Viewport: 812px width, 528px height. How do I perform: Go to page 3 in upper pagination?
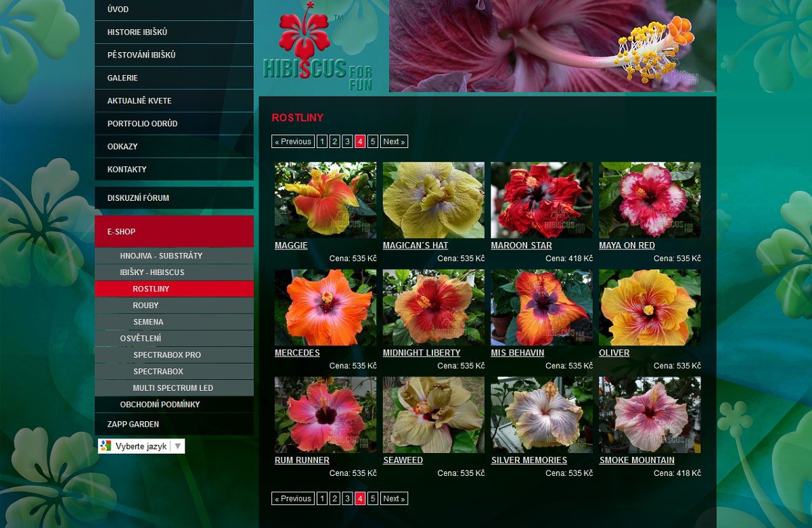pyautogui.click(x=347, y=141)
